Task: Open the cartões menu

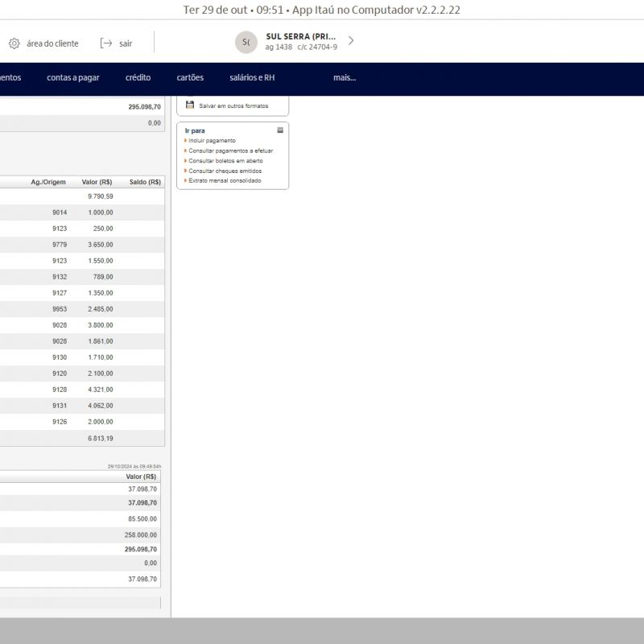Action: click(x=190, y=78)
